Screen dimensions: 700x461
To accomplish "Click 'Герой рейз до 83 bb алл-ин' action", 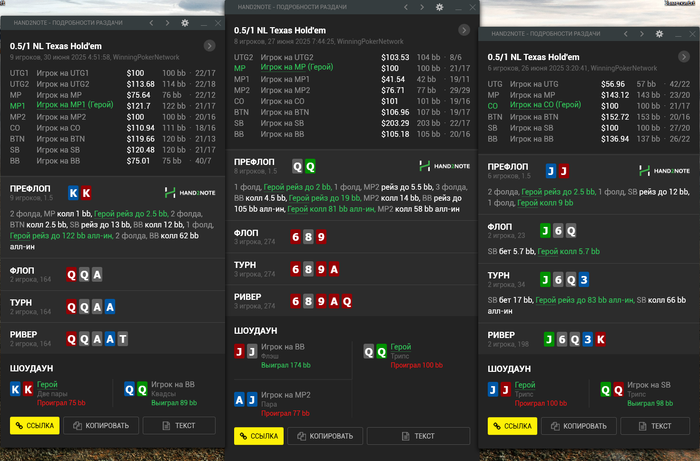I will coord(585,300).
